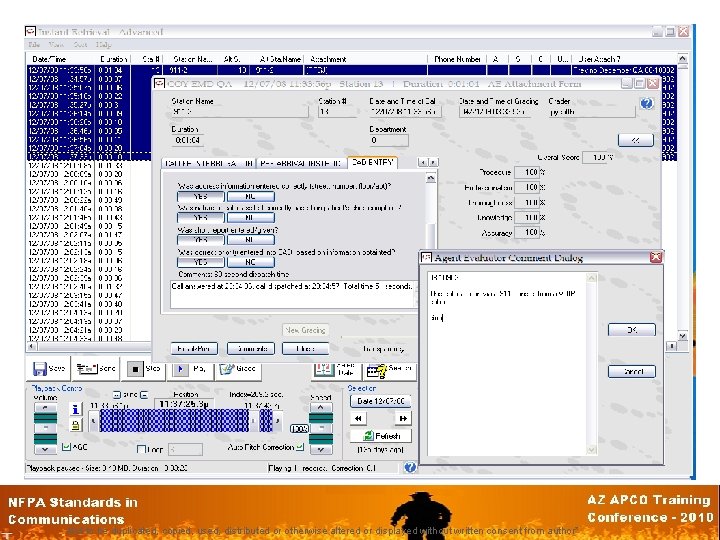The width and height of the screenshot is (720, 540).
Task: Select the Caller Interrogation tab
Action: coord(208,163)
